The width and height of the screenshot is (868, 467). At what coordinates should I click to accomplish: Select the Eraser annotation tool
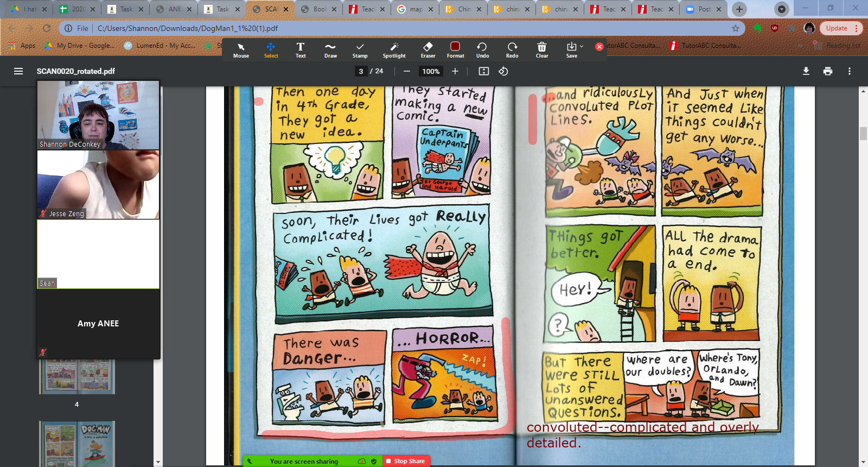coord(428,50)
